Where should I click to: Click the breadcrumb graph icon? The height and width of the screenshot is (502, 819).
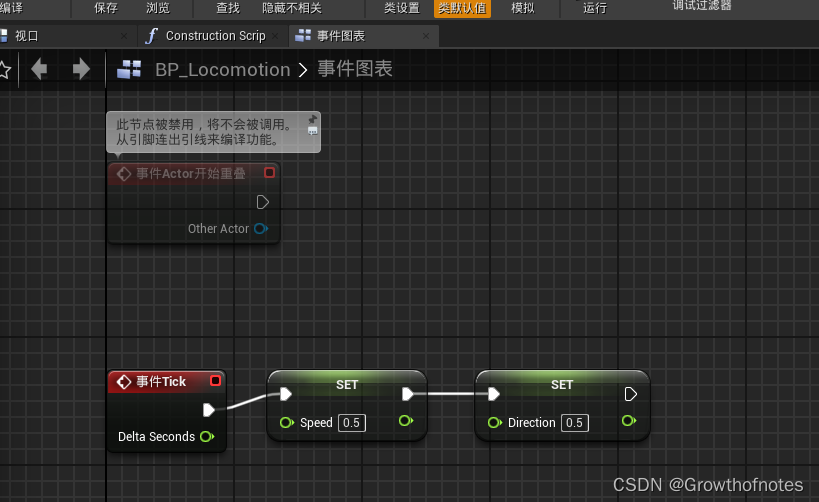129,69
